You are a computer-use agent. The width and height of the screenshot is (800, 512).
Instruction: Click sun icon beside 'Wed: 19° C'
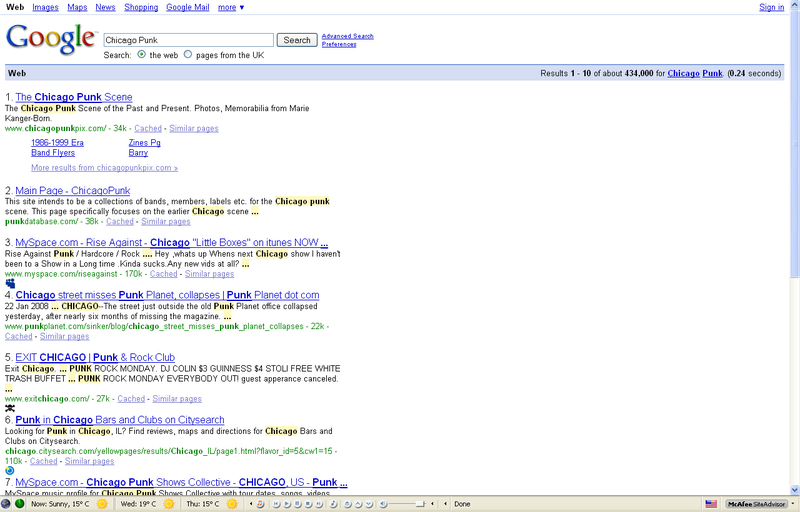click(169, 504)
